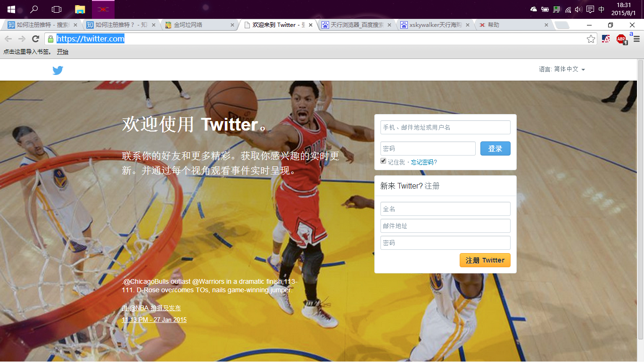
Task: Open the Wi-Fi network tray icon
Action: click(568, 9)
